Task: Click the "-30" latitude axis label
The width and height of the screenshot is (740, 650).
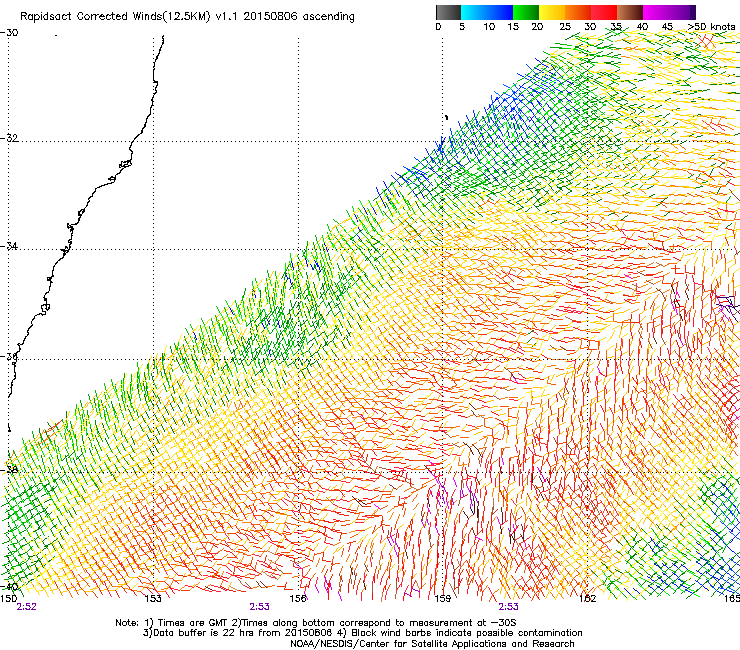Action: coord(9,33)
